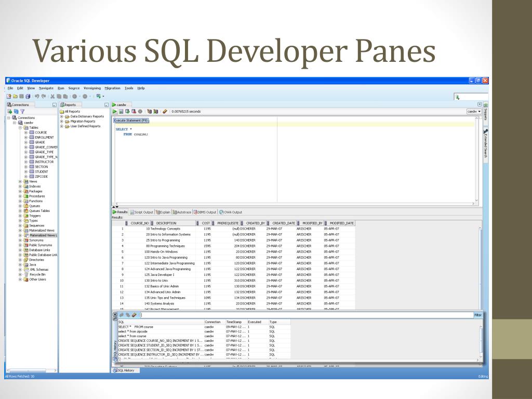This screenshot has width=532, height=399.
Task: Switch to the OWA Output tab
Action: click(230, 212)
